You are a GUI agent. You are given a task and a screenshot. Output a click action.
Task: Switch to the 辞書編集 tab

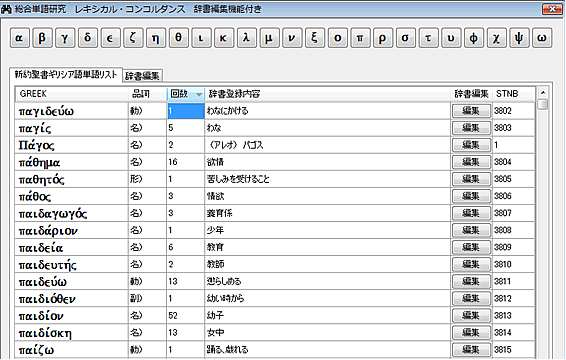click(x=142, y=76)
